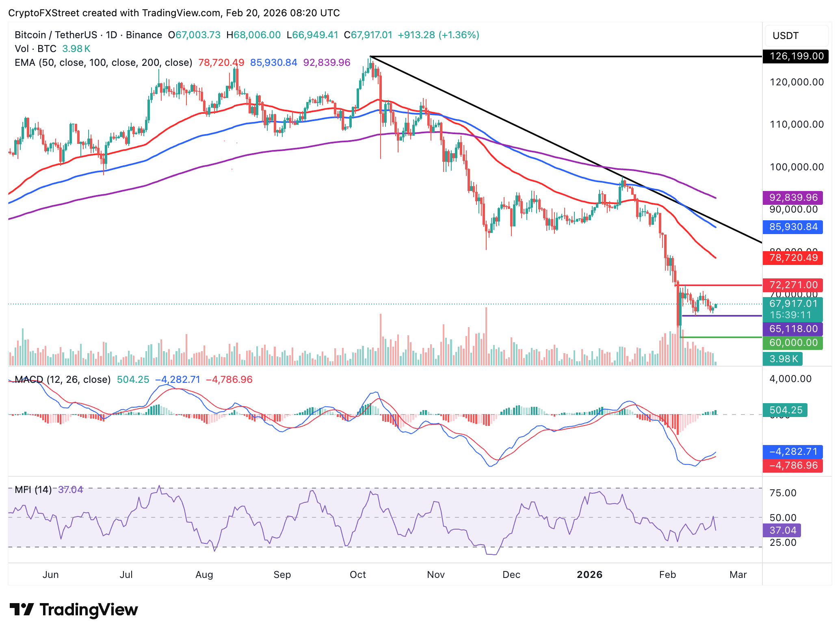
Task: Click the 126,199.00 black price label
Action: pos(796,56)
